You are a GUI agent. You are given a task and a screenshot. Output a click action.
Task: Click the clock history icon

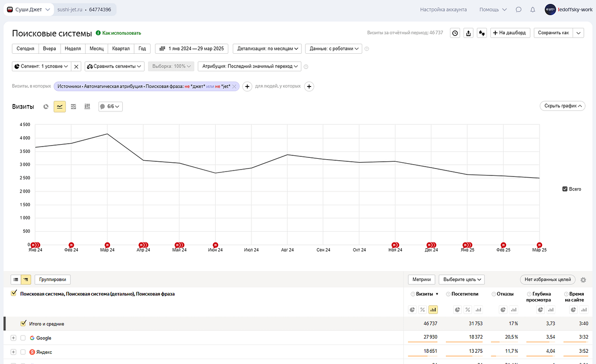(455, 33)
